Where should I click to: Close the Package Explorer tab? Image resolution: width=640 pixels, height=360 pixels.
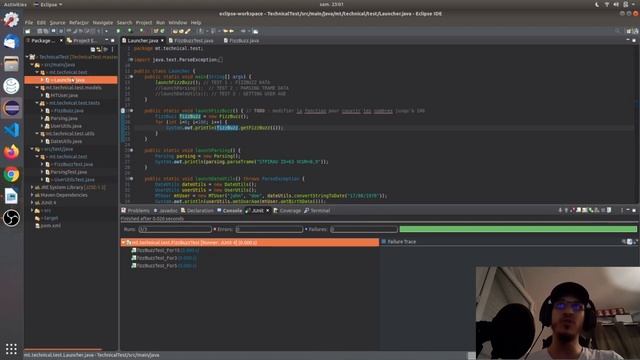pyautogui.click(x=61, y=40)
